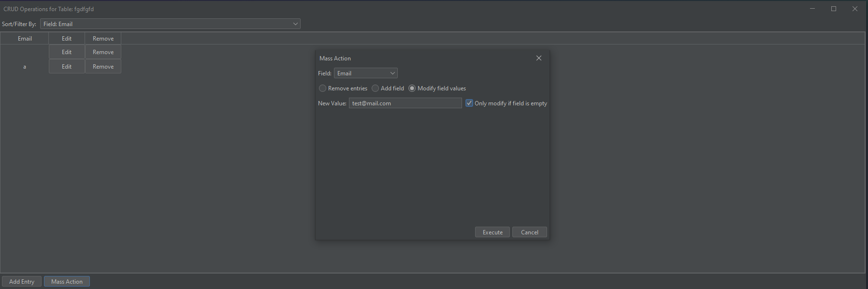This screenshot has height=289, width=868.
Task: Close the CRUD Operations window
Action: pyautogui.click(x=855, y=9)
